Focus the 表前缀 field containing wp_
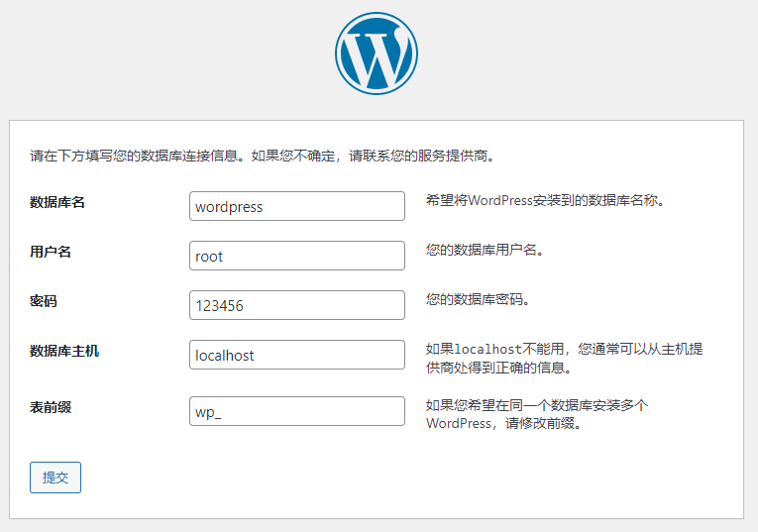The width and height of the screenshot is (758, 532). point(296,411)
